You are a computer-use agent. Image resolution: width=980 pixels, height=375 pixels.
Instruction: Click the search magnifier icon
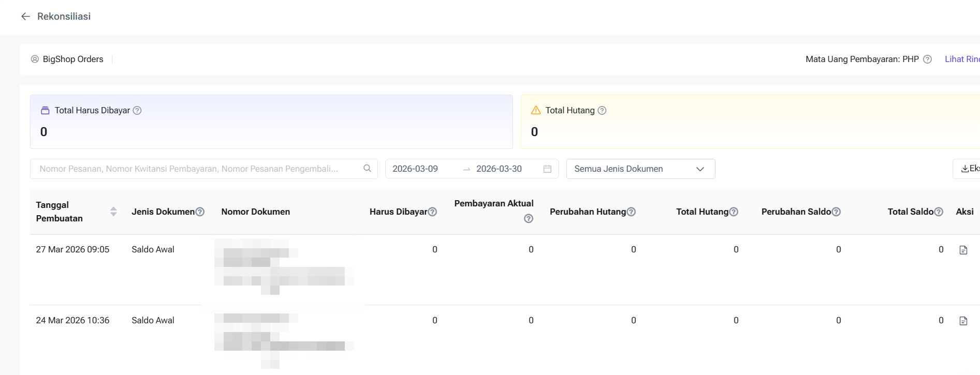(x=367, y=169)
